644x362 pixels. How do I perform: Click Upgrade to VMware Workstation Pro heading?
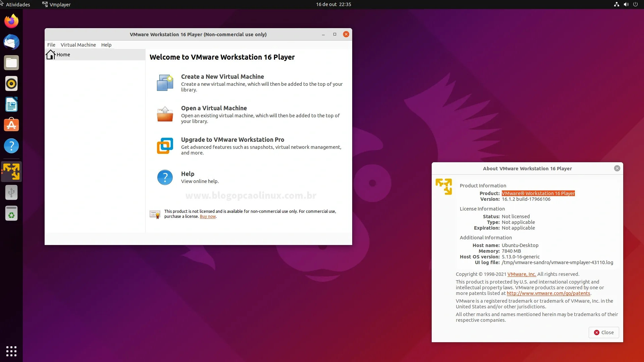tap(232, 139)
